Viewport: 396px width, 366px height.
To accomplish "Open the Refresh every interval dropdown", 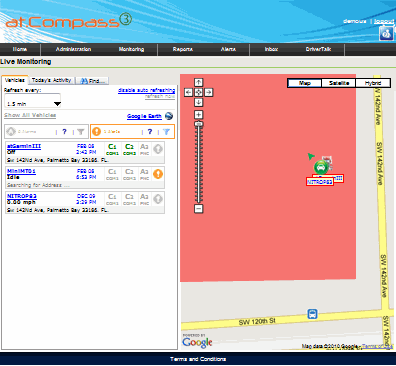I will [x=33, y=101].
